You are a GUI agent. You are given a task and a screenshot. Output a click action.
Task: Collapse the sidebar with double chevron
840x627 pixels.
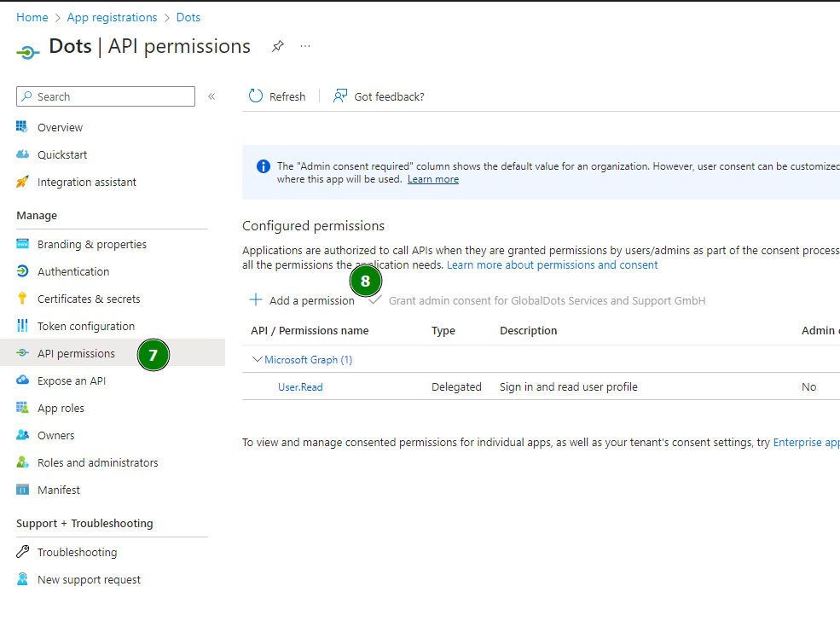pyautogui.click(x=211, y=96)
